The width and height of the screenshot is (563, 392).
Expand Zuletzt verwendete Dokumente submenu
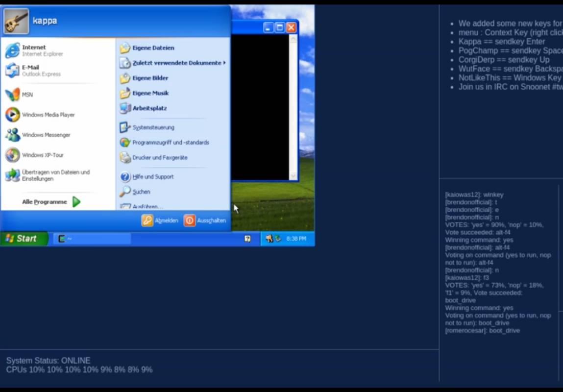(x=173, y=63)
